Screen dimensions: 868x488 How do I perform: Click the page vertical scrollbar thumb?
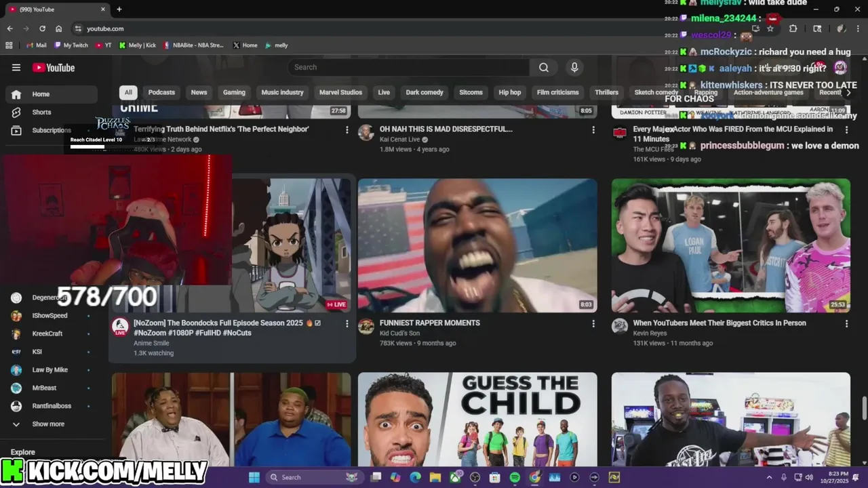[864, 409]
